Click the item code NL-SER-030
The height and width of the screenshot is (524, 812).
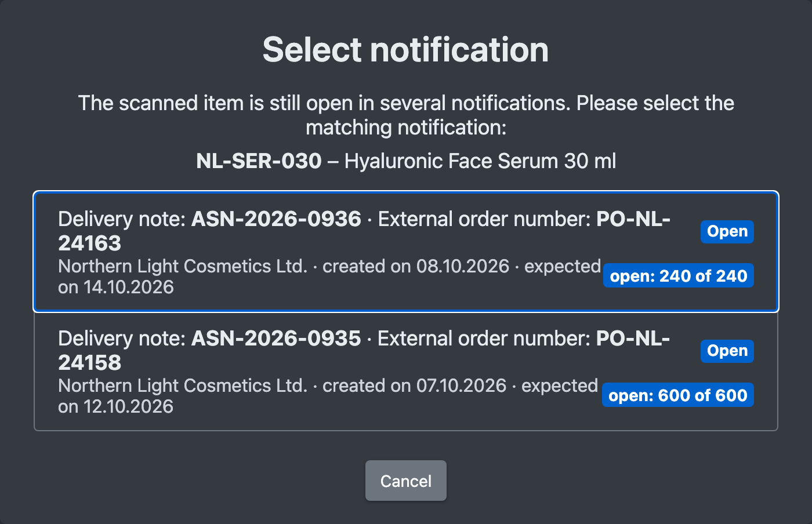259,161
